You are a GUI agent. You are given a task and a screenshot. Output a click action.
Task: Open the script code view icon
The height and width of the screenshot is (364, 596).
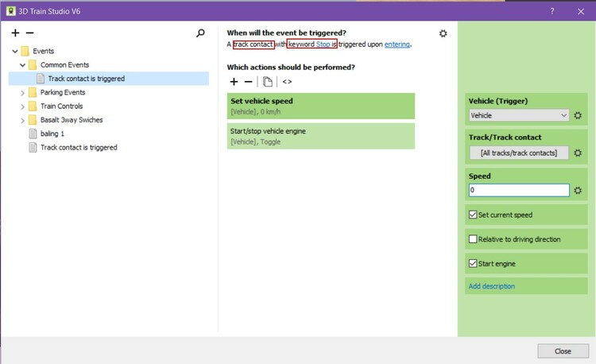pyautogui.click(x=287, y=82)
